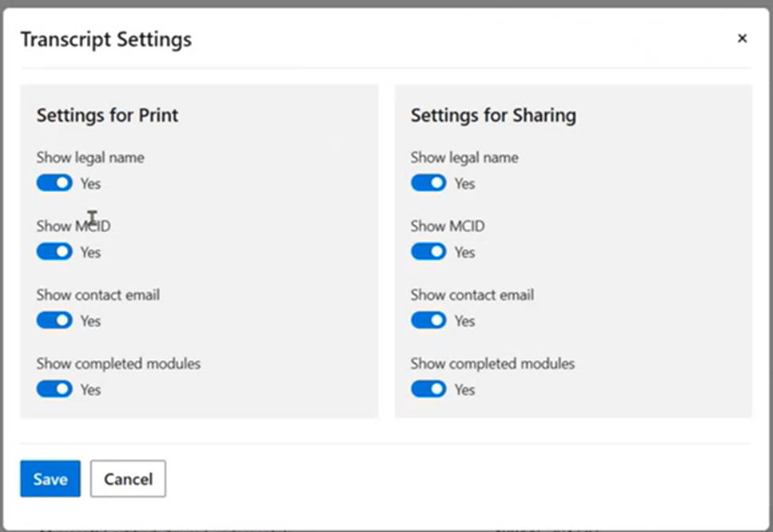The width and height of the screenshot is (773, 532).
Task: Toggle Show completed modules switch for Print
Action: tap(54, 389)
